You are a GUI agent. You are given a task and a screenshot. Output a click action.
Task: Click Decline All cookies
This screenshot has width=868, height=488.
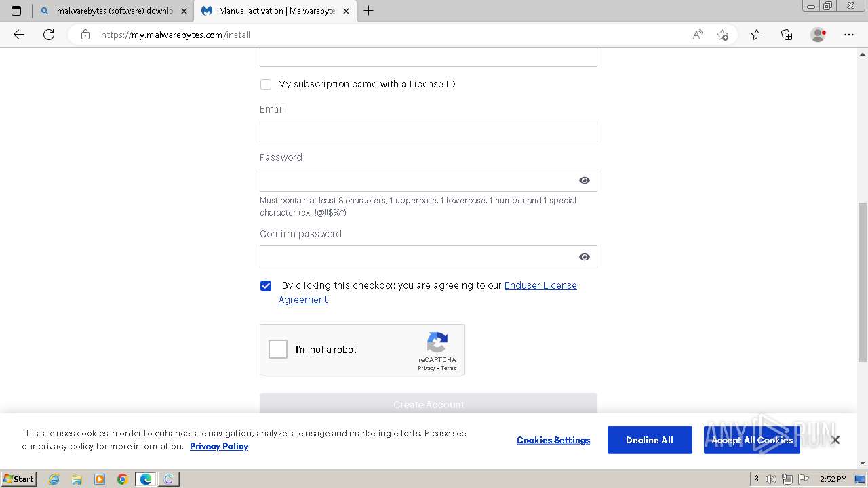click(x=650, y=440)
